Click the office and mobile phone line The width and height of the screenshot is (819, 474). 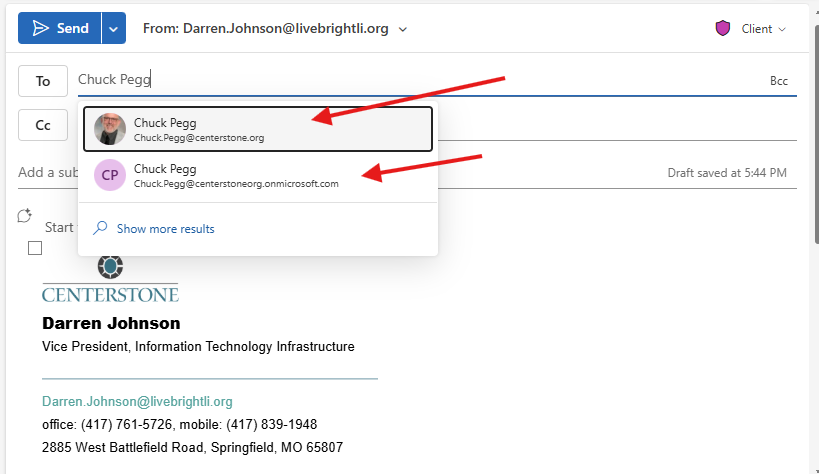180,424
